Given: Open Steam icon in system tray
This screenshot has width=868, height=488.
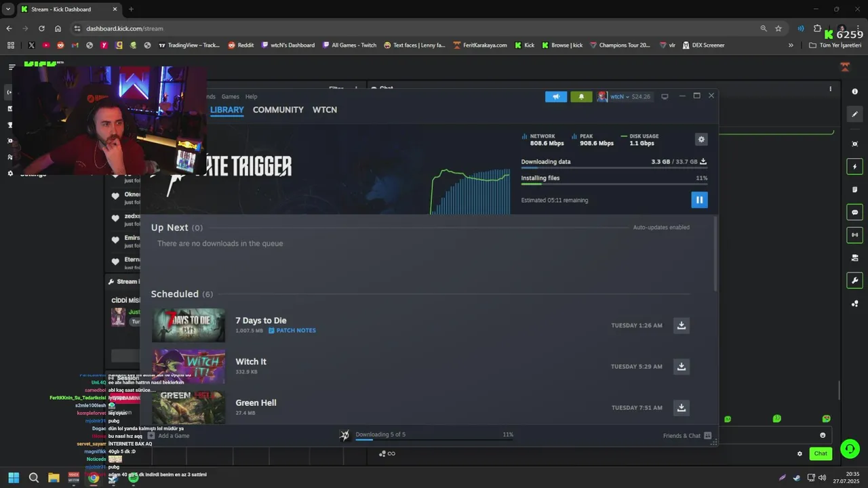Looking at the screenshot, I should tap(796, 478).
